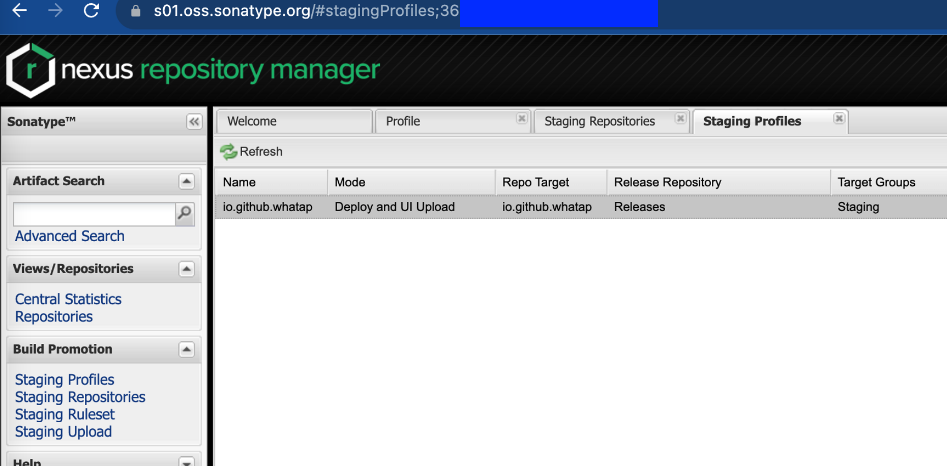Close the Profile tab
Screen dimensions: 947x466
[x=522, y=118]
